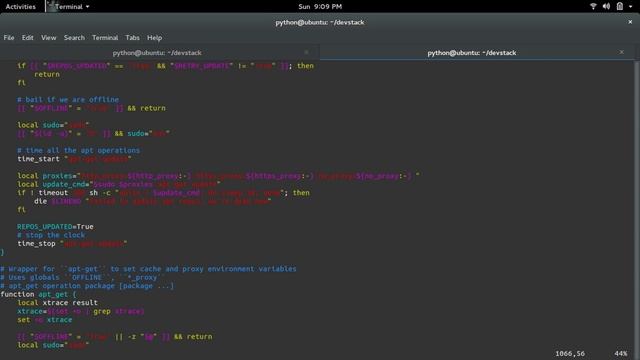Click the '# apt_get operation package' comment line
The image size is (640, 360).
[x=87, y=286]
